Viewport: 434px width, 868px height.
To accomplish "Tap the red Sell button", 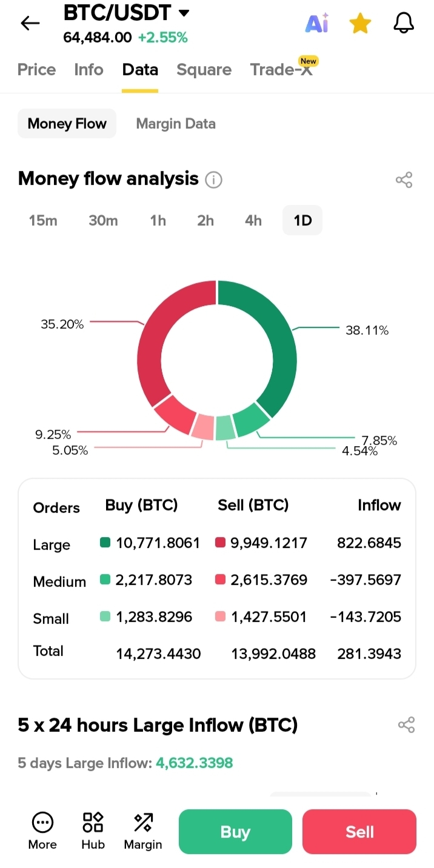I will click(359, 832).
